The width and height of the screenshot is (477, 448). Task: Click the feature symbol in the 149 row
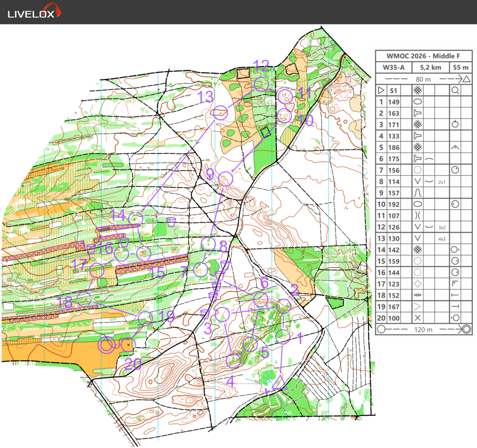(x=418, y=102)
